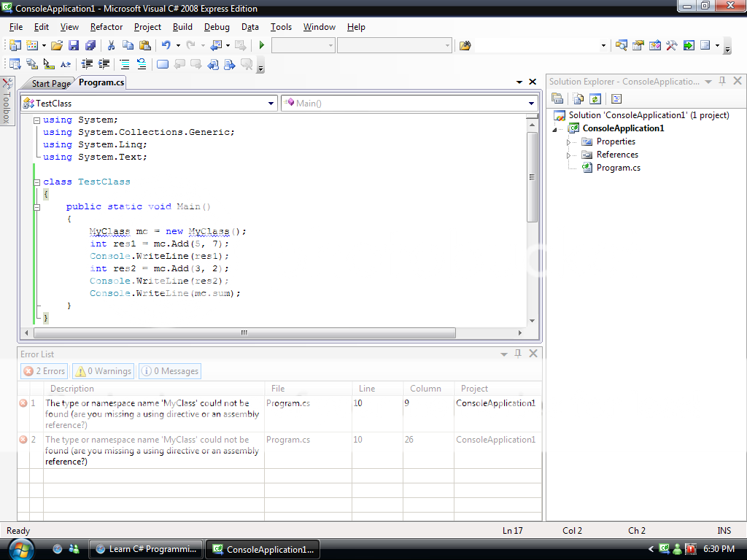Viewport: 747px width, 560px height.
Task: Click the Open File folder icon
Action: [57, 46]
